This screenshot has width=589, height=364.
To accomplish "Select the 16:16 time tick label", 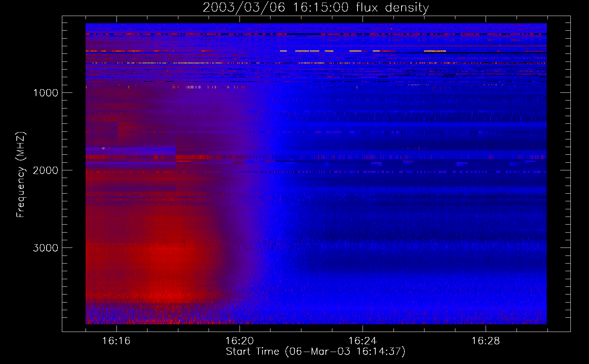I will [116, 341].
